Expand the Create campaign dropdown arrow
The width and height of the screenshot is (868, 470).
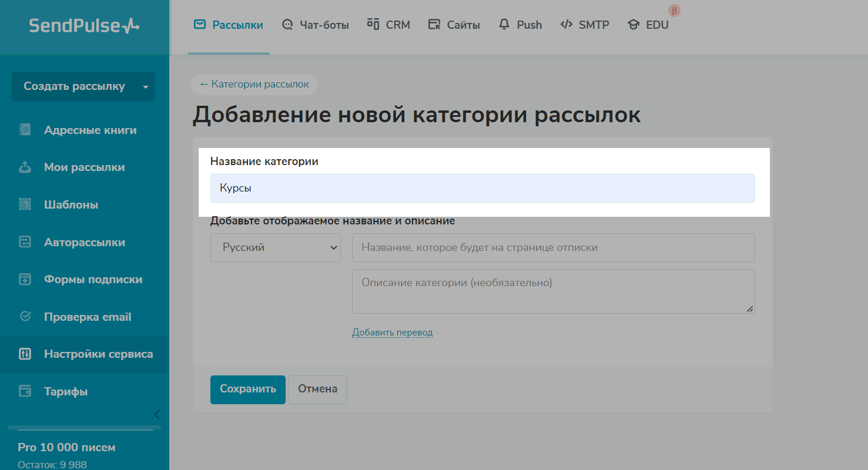click(146, 87)
